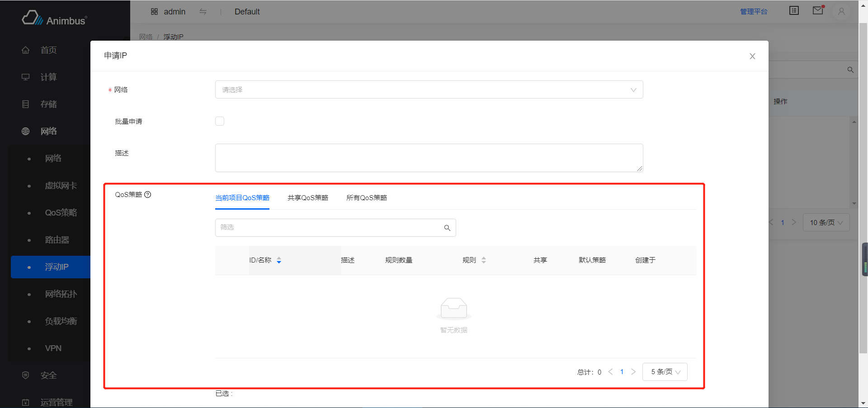Click the QoS策略 help question mark icon
This screenshot has width=868, height=408.
click(x=148, y=194)
